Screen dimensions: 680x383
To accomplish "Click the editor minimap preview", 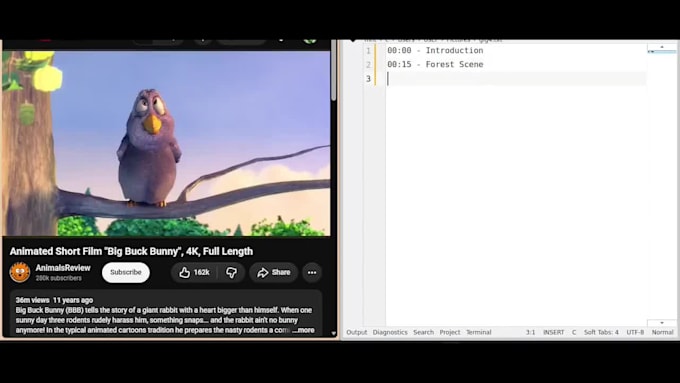I will click(x=661, y=52).
